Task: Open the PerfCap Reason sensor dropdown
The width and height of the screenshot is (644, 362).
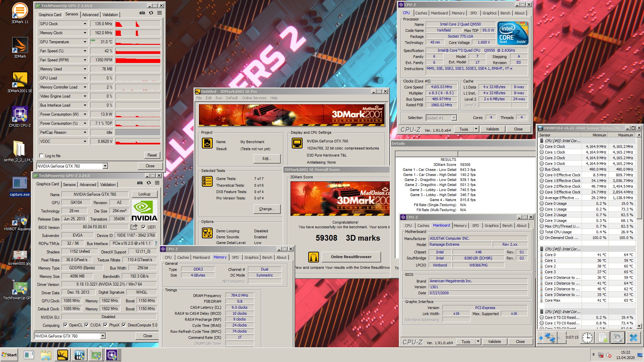Action: pyautogui.click(x=85, y=132)
